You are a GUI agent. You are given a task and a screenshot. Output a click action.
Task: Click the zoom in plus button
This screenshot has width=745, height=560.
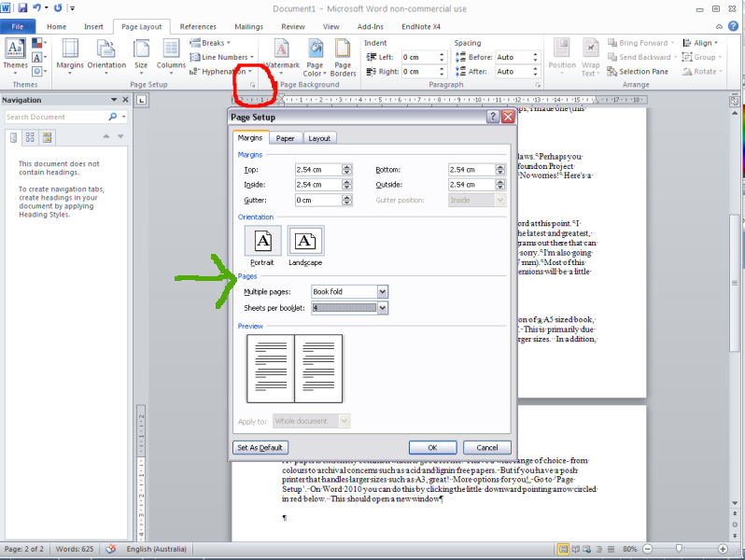click(x=723, y=549)
